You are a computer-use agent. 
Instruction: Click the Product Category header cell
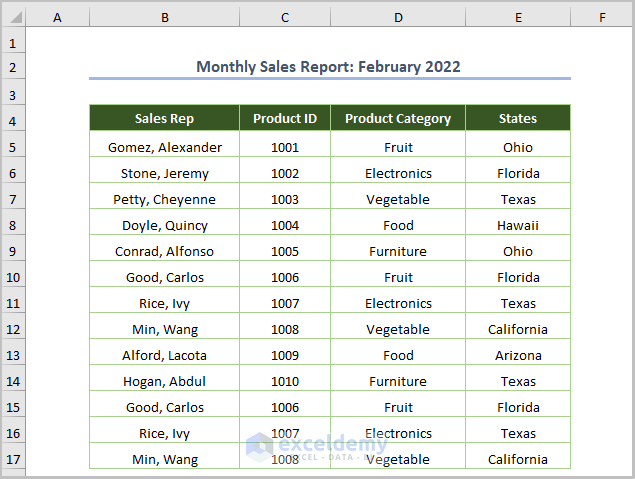(x=398, y=119)
